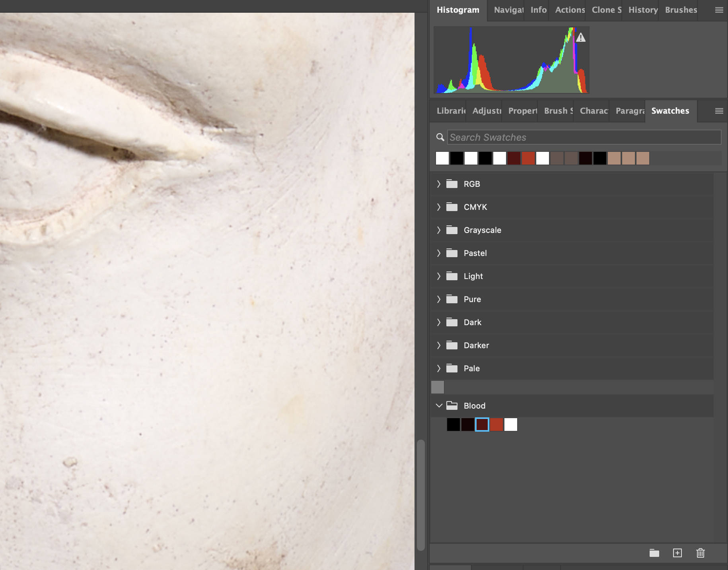Click the Create new swatch plus icon

click(677, 553)
